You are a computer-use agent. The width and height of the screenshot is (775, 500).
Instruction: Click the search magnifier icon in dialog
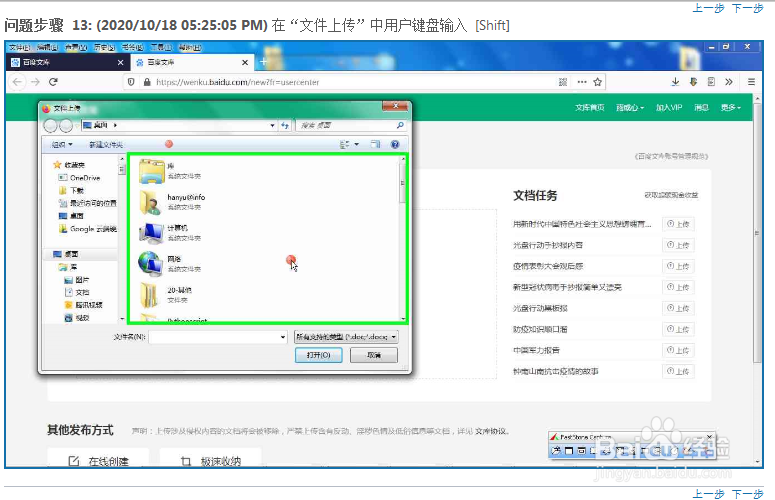(400, 125)
